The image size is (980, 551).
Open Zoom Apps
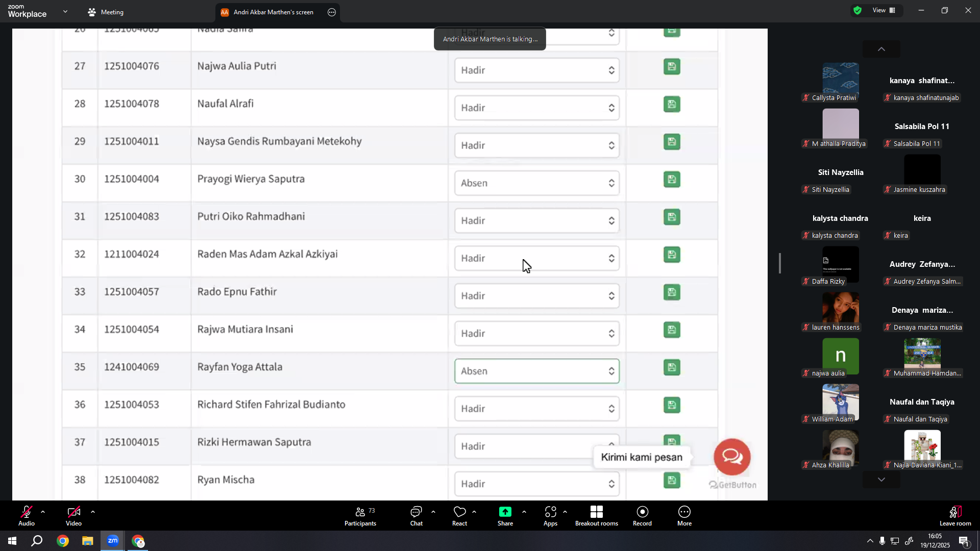click(x=550, y=516)
